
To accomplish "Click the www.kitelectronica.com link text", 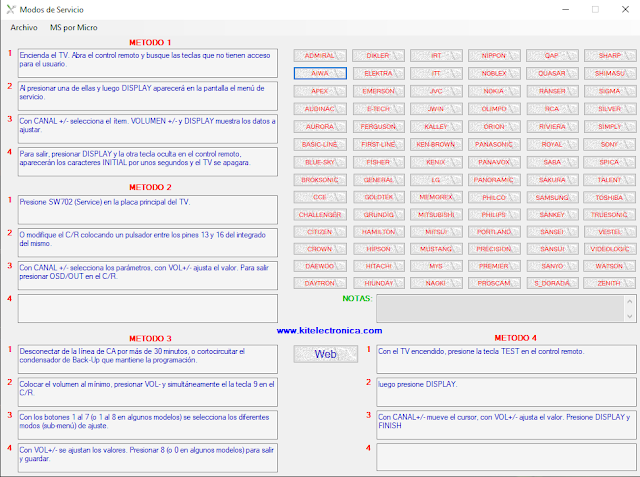I will click(x=329, y=331).
